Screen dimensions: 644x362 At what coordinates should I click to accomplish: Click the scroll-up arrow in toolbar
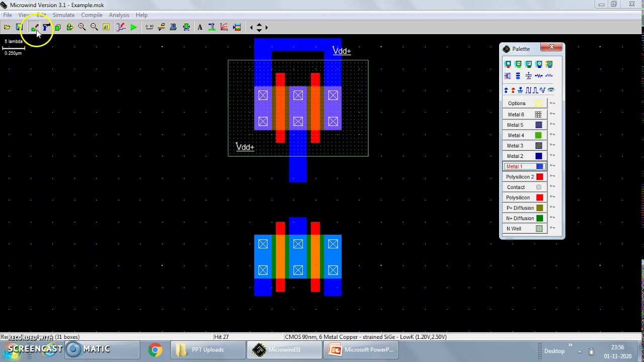tap(259, 24)
